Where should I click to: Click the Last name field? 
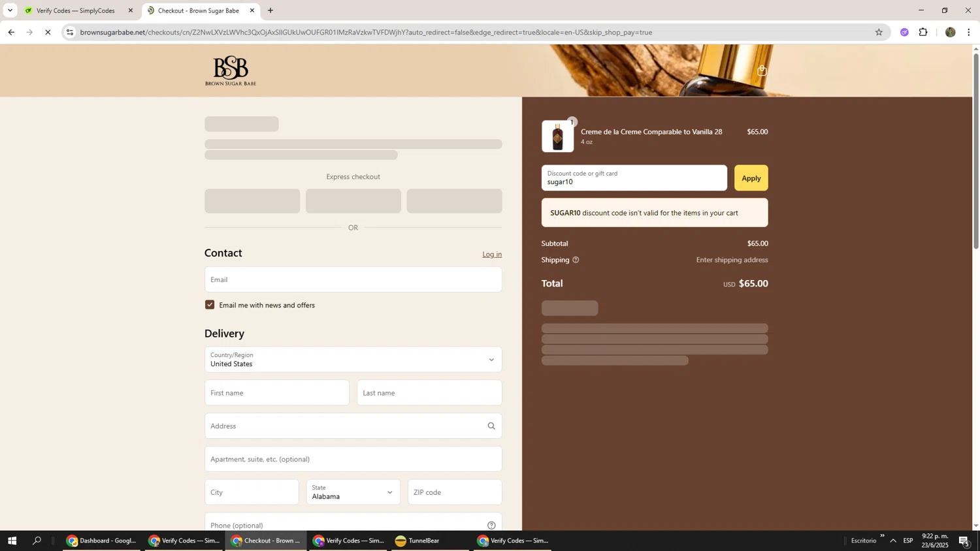429,393
